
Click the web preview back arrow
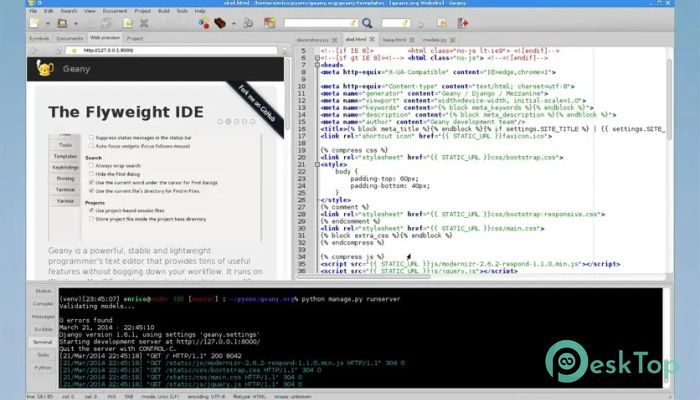point(34,50)
